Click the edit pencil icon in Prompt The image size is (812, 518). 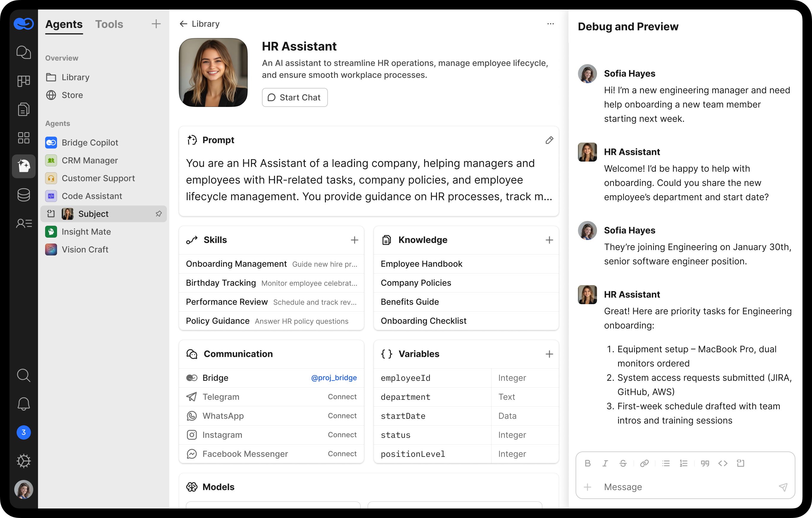pos(549,140)
